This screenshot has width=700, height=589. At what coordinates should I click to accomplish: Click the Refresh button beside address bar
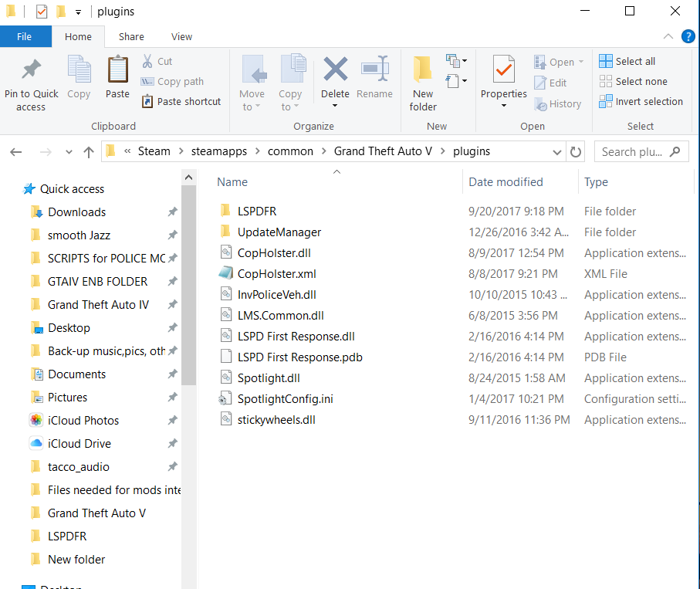tap(576, 152)
